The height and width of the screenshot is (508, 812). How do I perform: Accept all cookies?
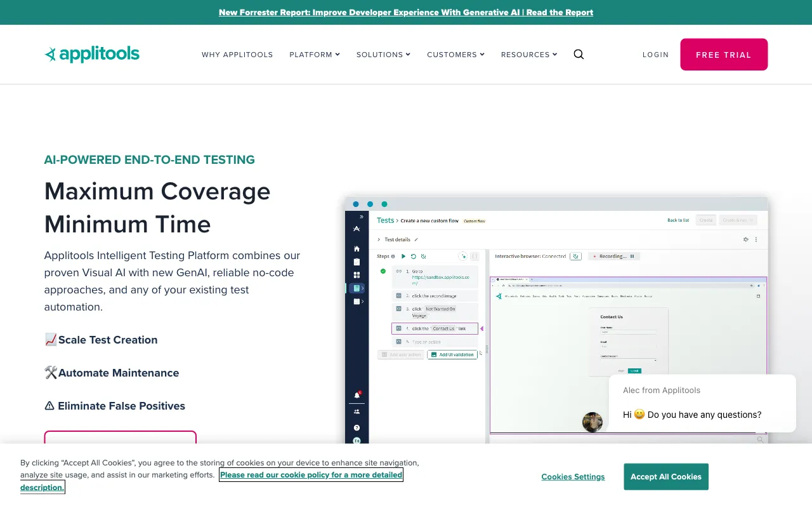666,477
